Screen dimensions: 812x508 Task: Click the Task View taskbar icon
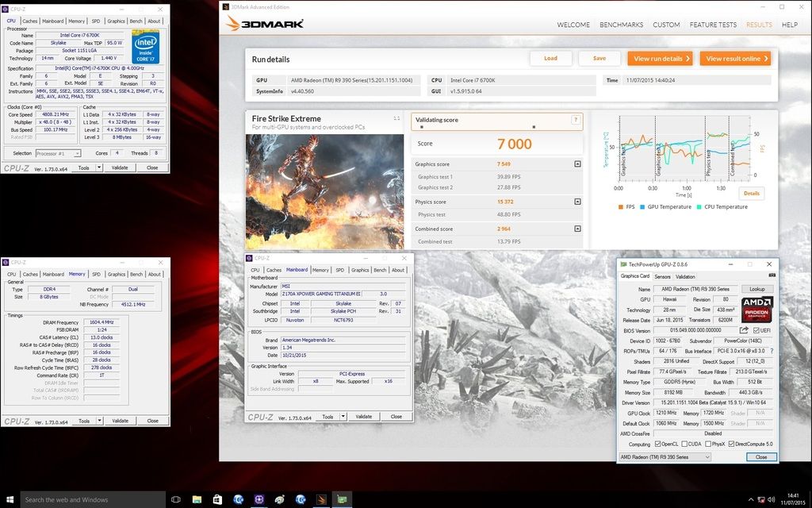tap(176, 499)
